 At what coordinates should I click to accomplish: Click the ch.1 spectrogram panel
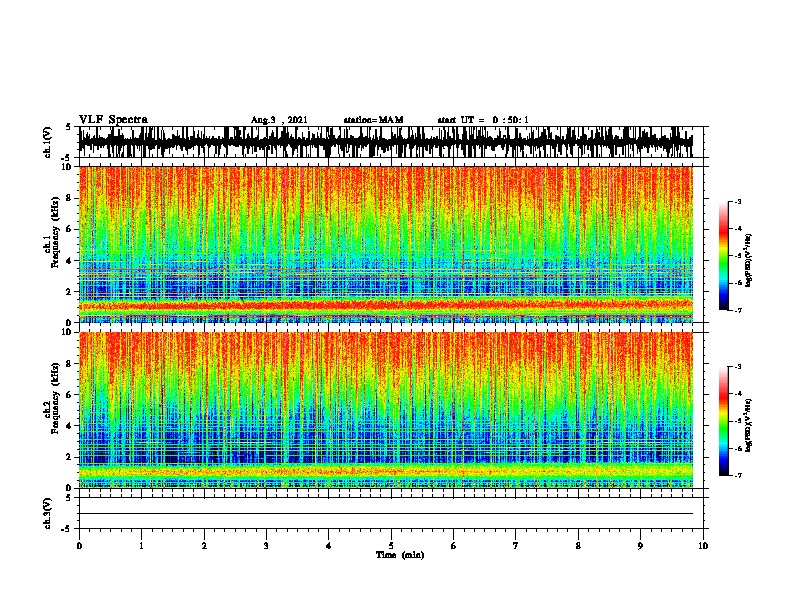[x=386, y=244]
